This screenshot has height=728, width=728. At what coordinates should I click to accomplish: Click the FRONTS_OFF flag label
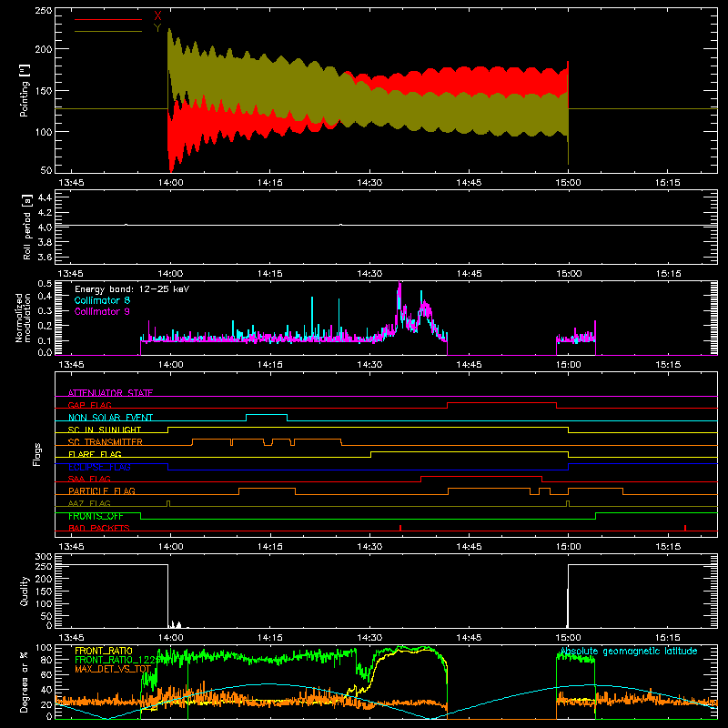[96, 516]
